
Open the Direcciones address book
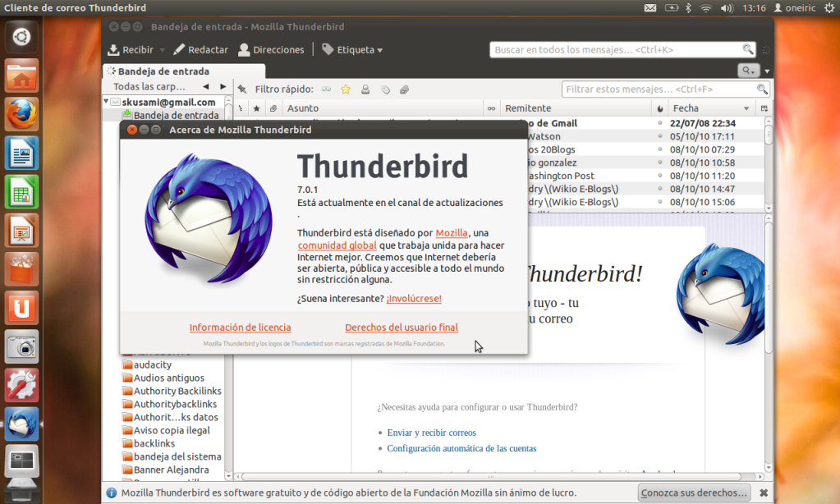[271, 50]
